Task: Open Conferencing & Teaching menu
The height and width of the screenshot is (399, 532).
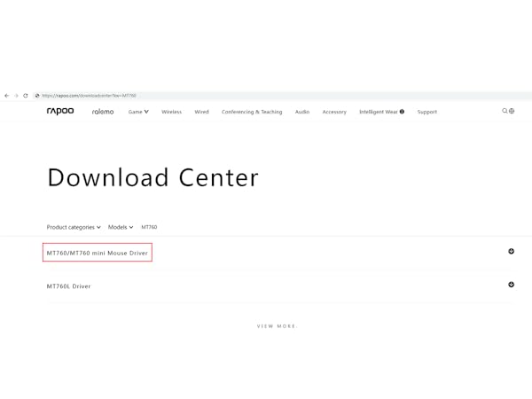Action: click(x=252, y=112)
